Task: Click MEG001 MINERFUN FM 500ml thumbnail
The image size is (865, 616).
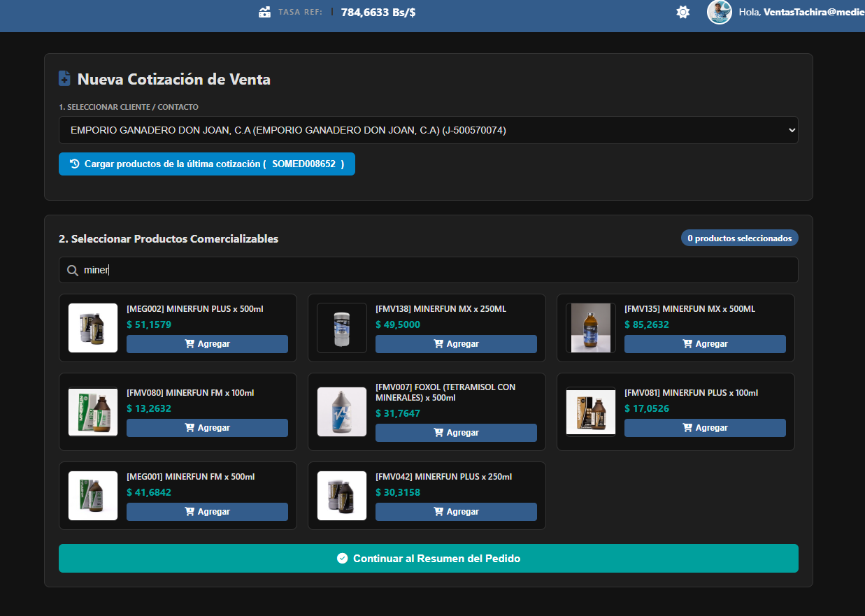Action: (93, 496)
